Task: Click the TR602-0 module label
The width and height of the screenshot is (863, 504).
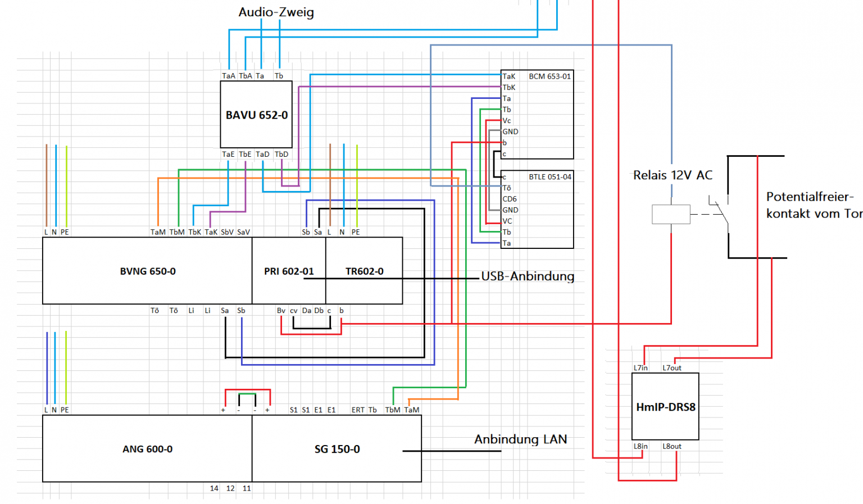Action: coord(364,271)
